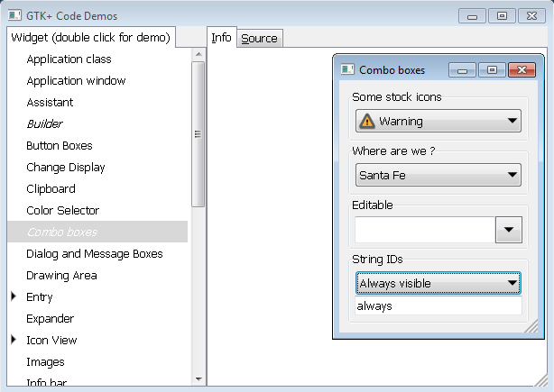Click the Combo boxes window title icon
This screenshot has width=554, height=392.
[346, 69]
